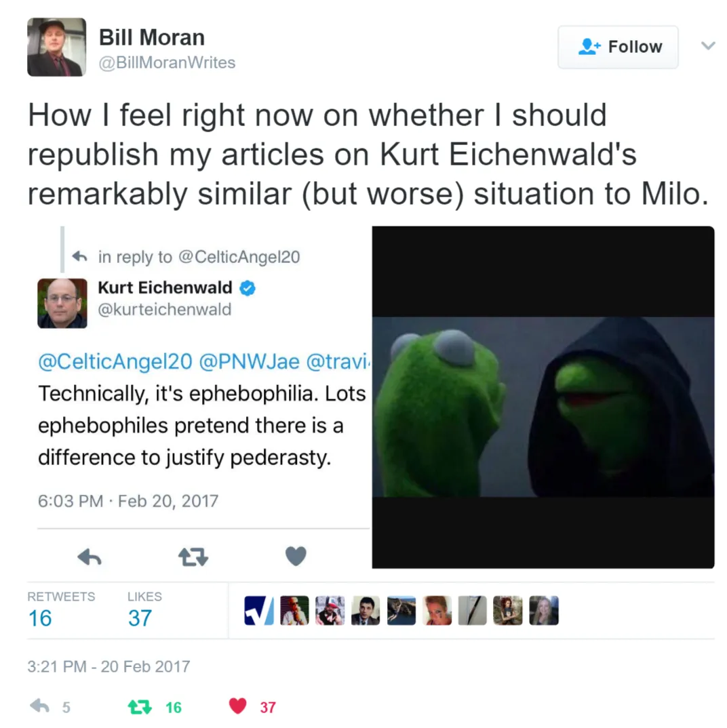Open Kurt Eichenwald's avatar image
Screen dimensions: 727x728
62,303
